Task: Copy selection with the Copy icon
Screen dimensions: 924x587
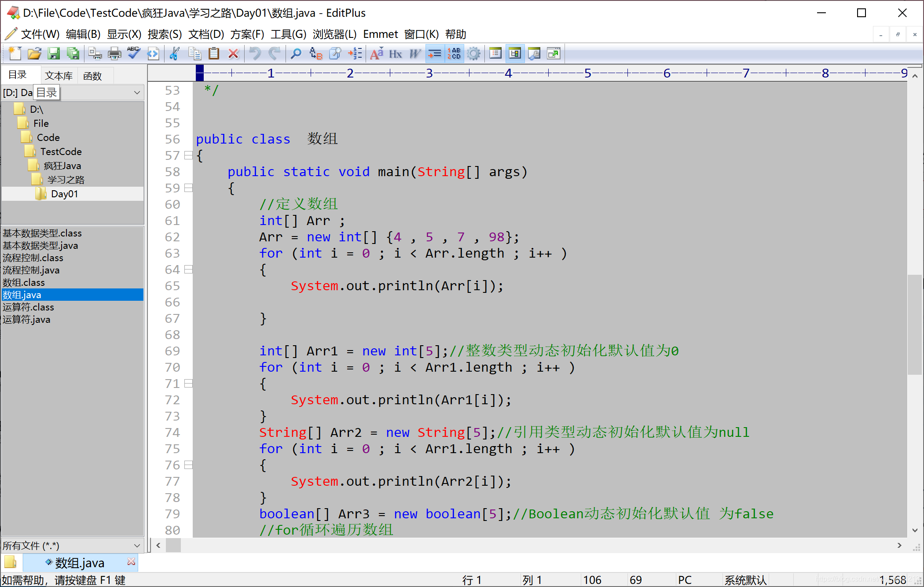Action: pyautogui.click(x=194, y=54)
